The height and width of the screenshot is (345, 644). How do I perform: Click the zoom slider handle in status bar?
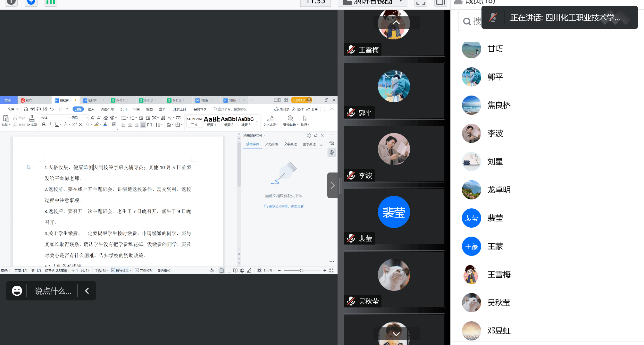301,271
